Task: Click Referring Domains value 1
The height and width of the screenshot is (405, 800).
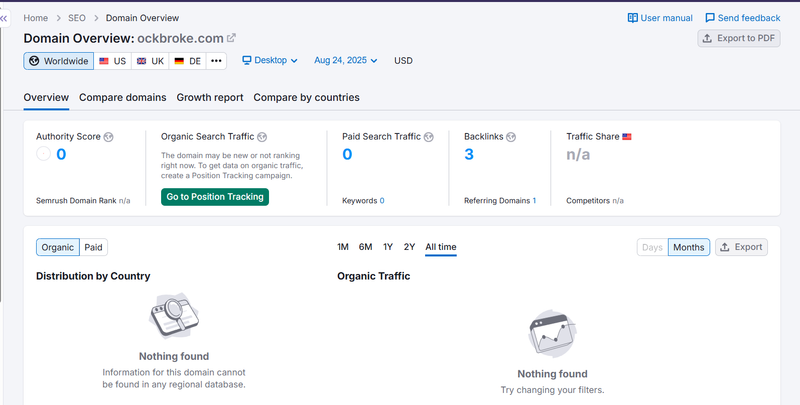Action: coord(534,201)
